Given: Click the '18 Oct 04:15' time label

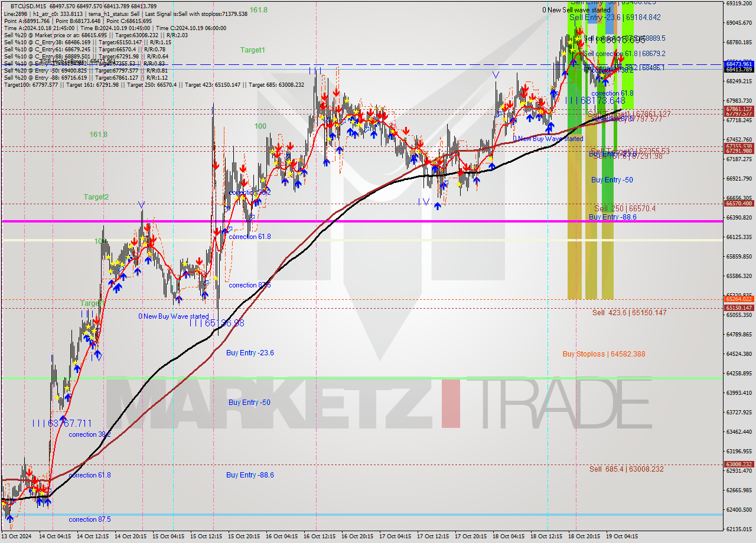Looking at the screenshot, I should pyautogui.click(x=509, y=537).
